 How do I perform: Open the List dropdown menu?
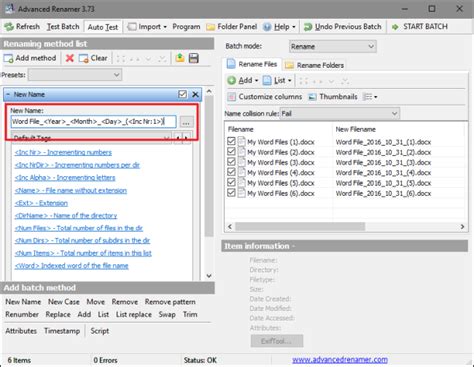277,80
